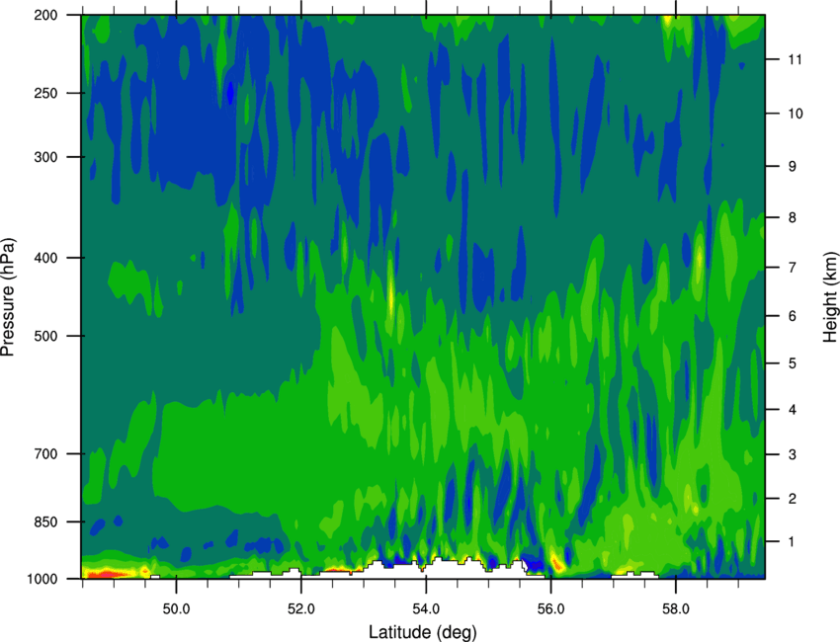Click the 1 km height label

click(x=793, y=542)
